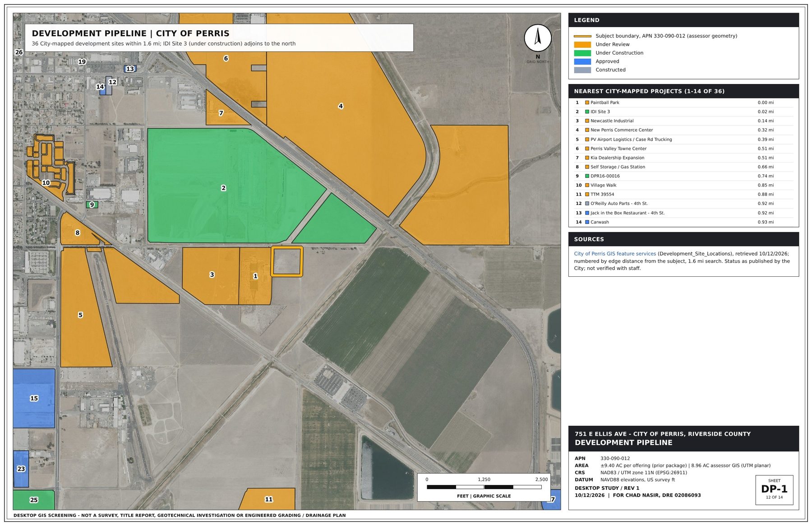Viewport: 812px width, 526px height.
Task: Click the outlined subject parcel on the map
Action: point(287,261)
